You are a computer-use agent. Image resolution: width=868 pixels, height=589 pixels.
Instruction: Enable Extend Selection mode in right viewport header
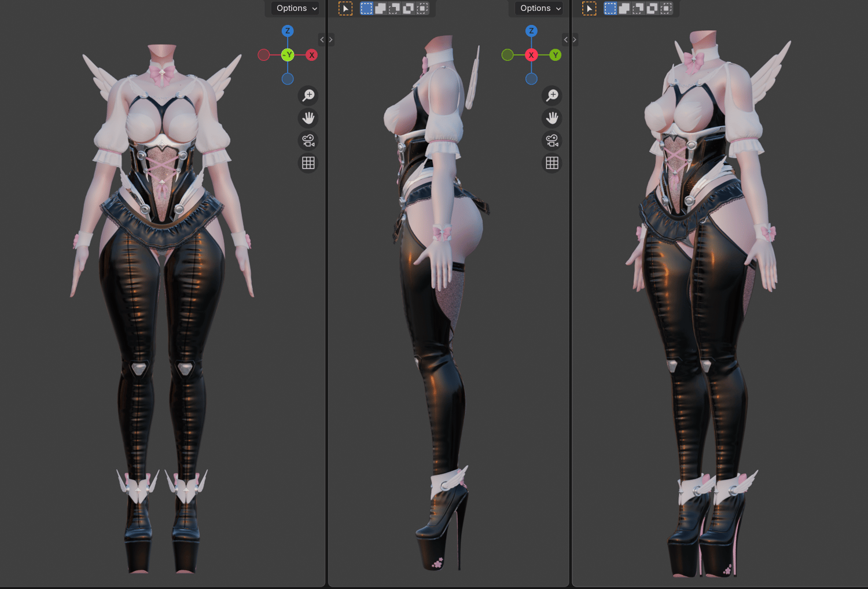coord(624,8)
